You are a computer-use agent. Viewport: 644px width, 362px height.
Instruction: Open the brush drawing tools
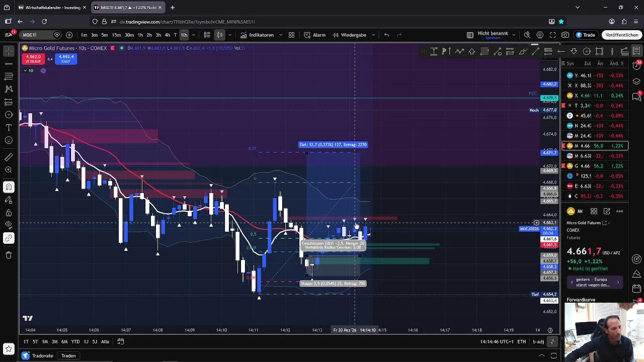9,115
